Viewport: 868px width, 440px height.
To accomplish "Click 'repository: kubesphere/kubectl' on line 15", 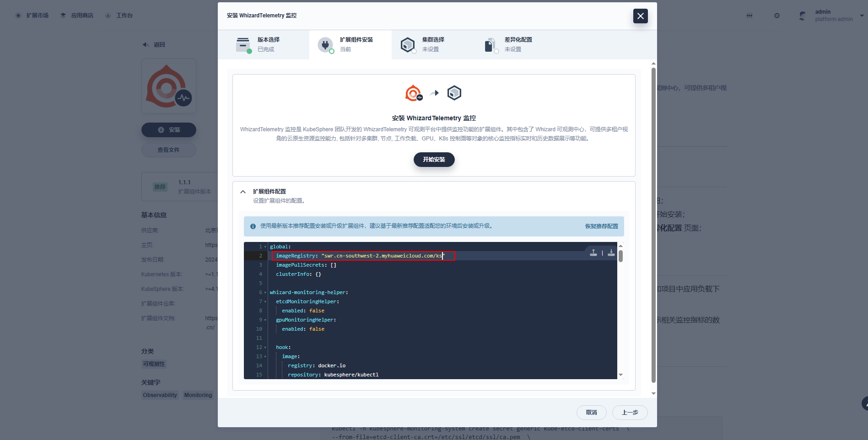I will (333, 375).
